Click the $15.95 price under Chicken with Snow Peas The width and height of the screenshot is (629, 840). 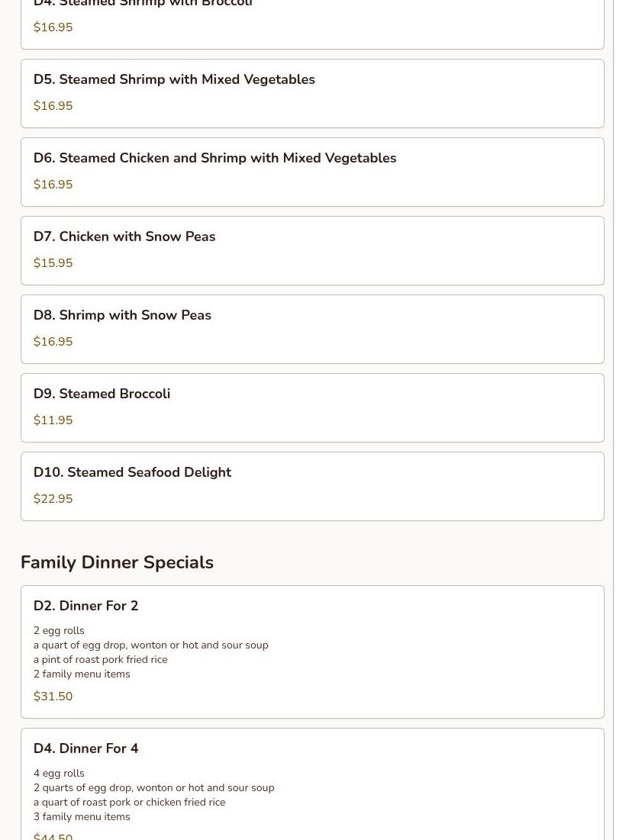click(53, 263)
